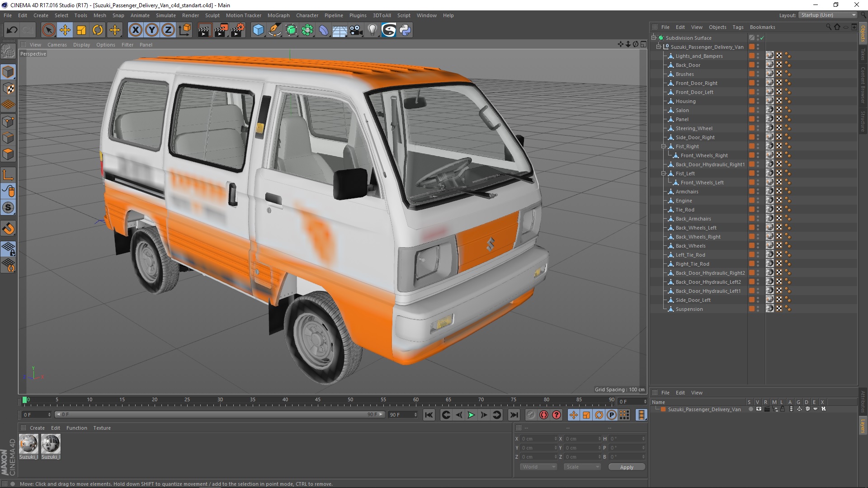Toggle visibility dots for Engine object

758,201
